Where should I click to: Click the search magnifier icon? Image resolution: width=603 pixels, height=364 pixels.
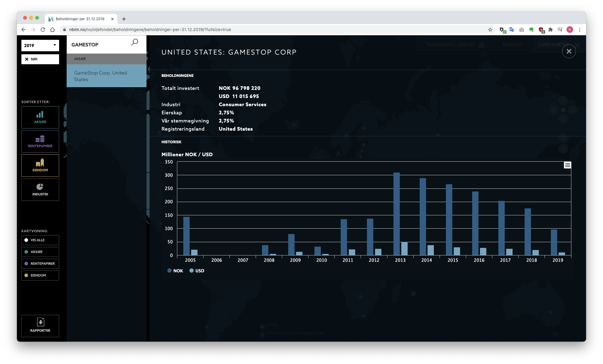click(134, 42)
